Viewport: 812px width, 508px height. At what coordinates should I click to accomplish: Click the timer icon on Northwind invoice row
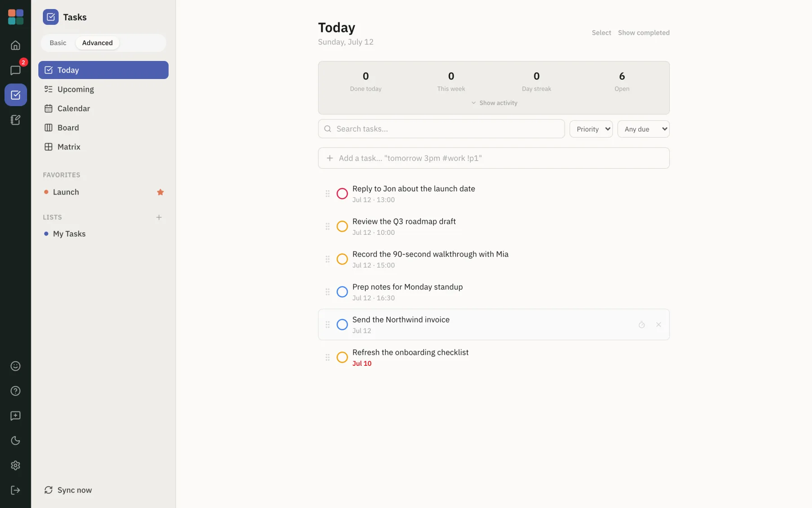[641, 325]
